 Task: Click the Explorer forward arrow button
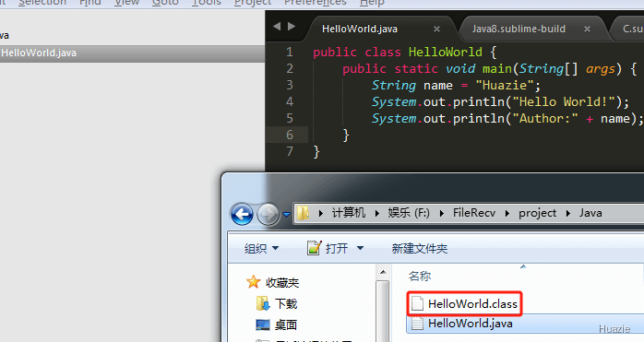pos(268,214)
